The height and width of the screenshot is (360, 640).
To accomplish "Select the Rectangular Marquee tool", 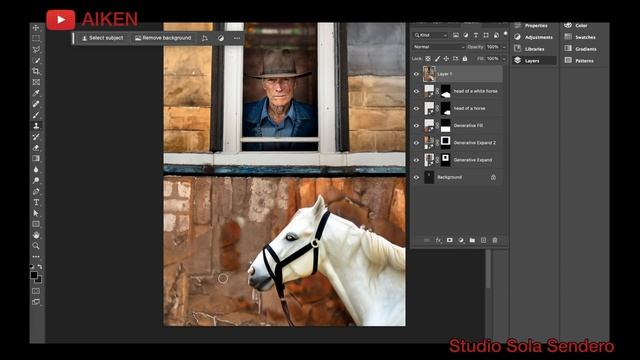I will coord(36,38).
